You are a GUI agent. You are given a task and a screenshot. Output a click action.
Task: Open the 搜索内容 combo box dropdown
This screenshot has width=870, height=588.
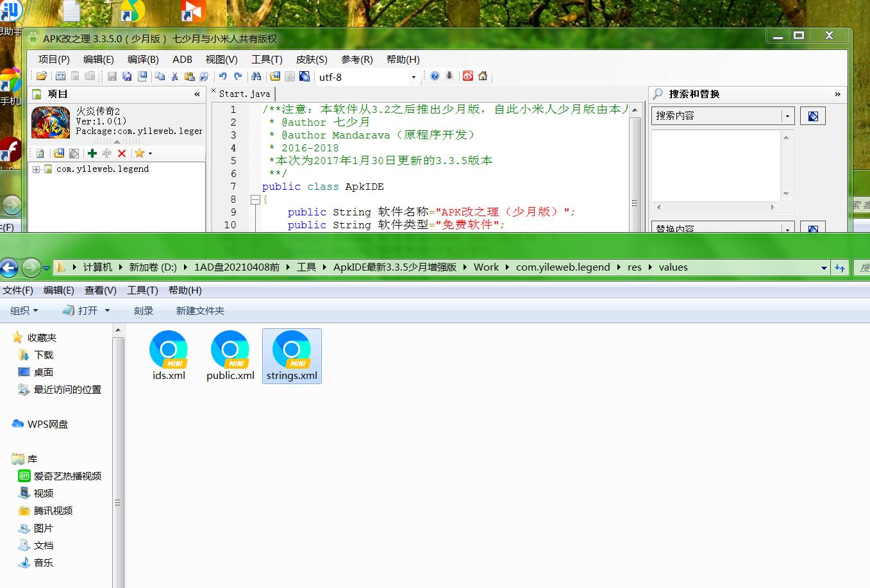(787, 116)
